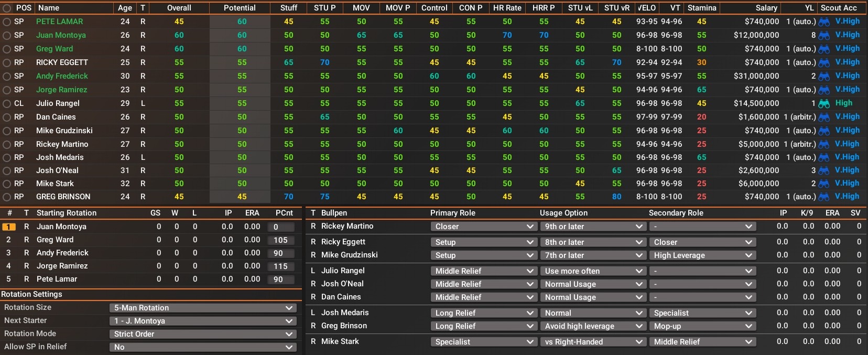Open Rotation Size dropdown
The height and width of the screenshot is (355, 868).
pyautogui.click(x=203, y=308)
